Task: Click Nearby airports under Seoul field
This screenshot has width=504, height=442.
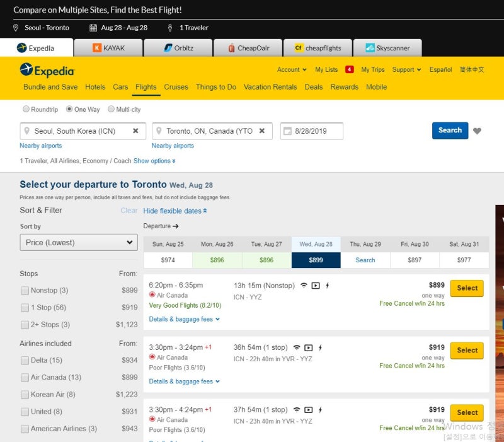Action: (41, 146)
